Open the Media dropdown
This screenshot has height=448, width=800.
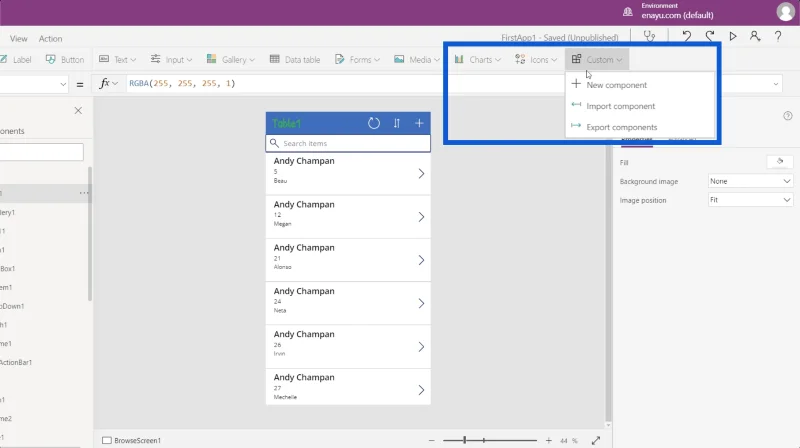tap(417, 60)
